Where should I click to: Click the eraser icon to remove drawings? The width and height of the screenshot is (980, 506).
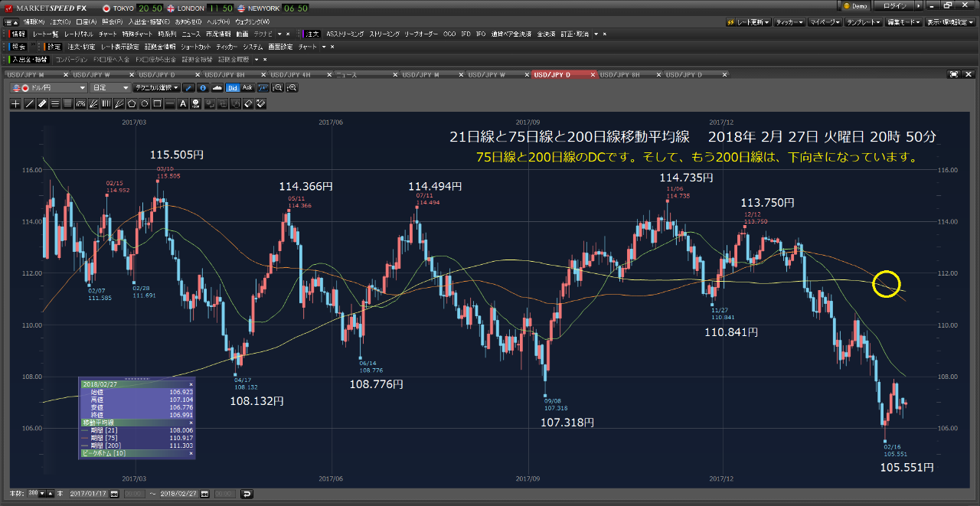tap(248, 103)
